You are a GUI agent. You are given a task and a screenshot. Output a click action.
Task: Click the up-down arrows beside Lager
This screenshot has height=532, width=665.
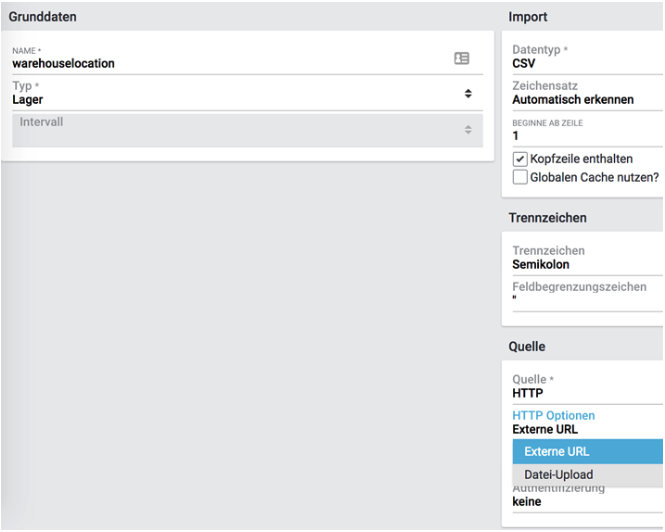pyautogui.click(x=467, y=94)
